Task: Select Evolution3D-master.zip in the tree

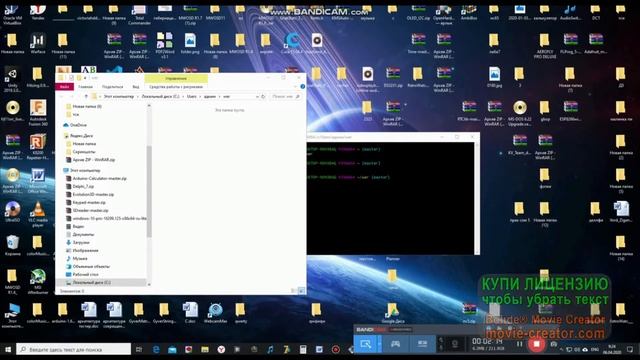Action: (x=90, y=194)
